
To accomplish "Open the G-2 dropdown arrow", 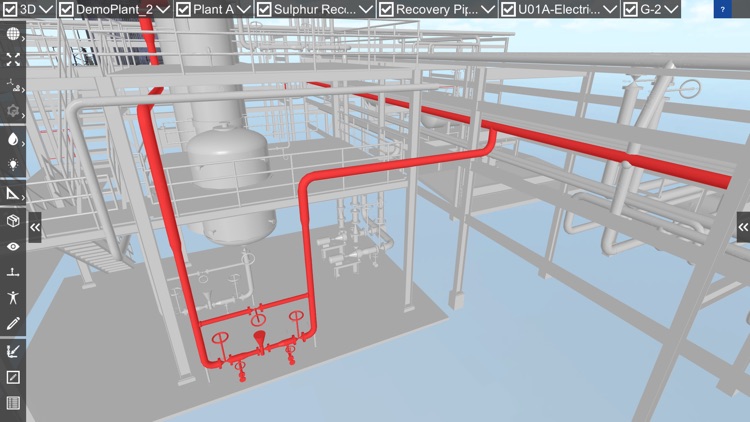I will coord(672,9).
